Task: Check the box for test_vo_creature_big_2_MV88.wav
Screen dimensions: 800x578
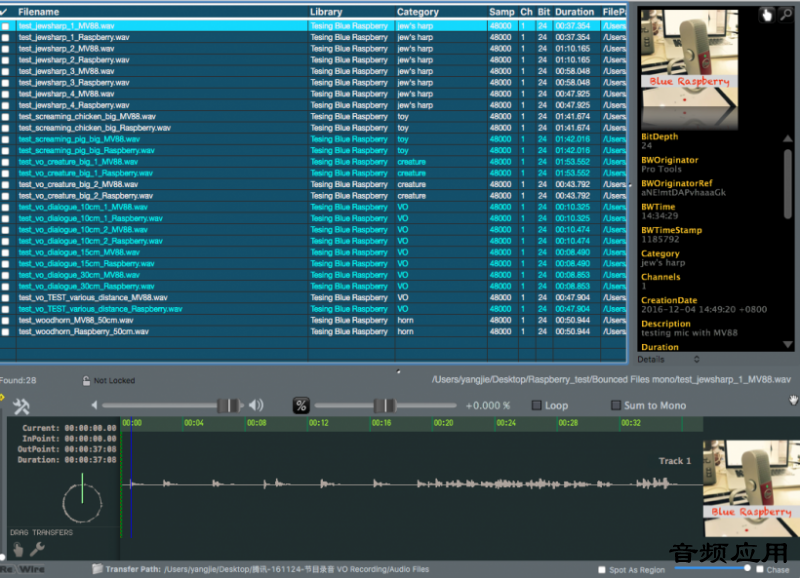Action: [x=5, y=185]
